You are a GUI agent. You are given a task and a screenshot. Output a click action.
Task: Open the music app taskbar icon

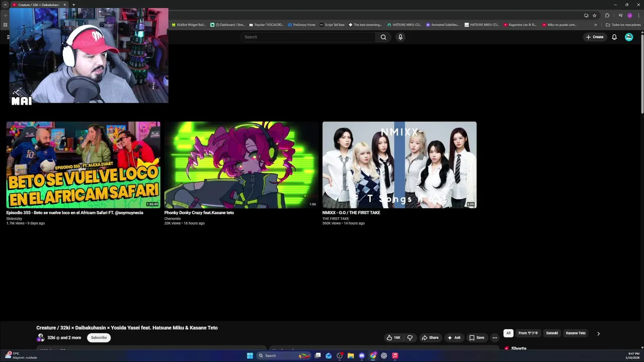[x=395, y=355]
